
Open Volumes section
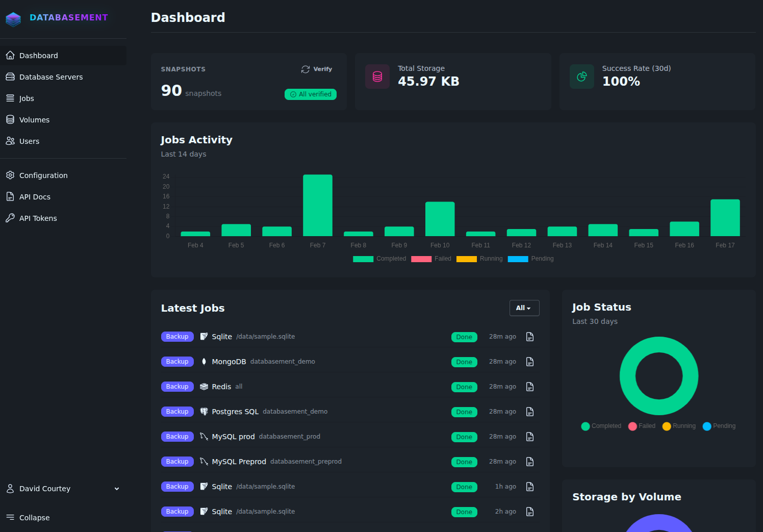click(63, 119)
